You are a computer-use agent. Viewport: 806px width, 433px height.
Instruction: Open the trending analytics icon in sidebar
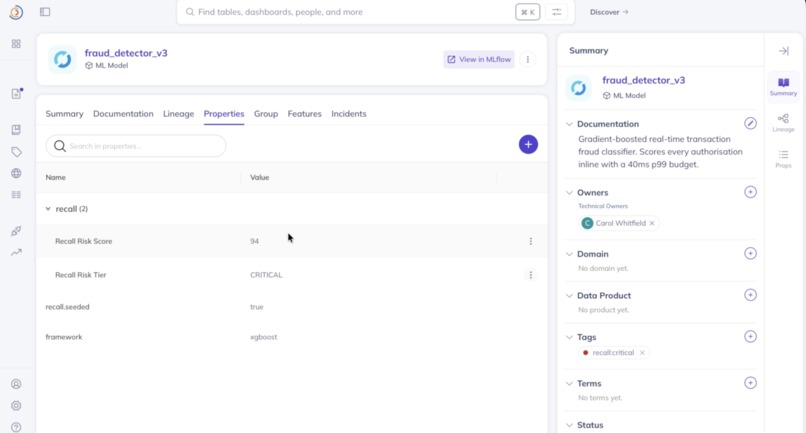click(x=16, y=252)
